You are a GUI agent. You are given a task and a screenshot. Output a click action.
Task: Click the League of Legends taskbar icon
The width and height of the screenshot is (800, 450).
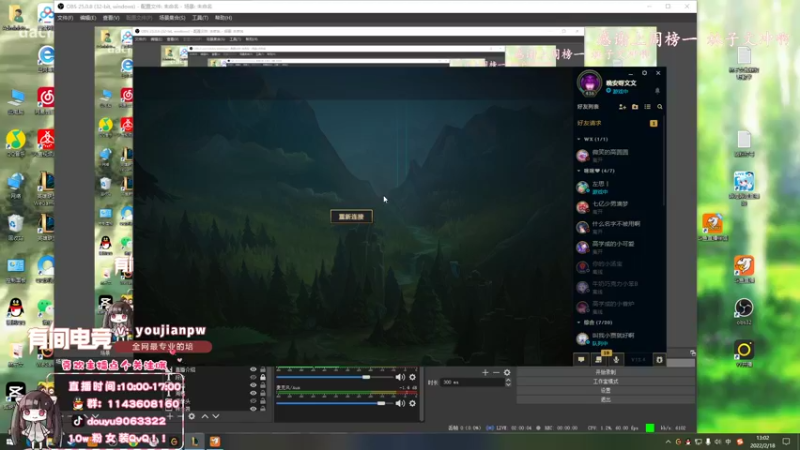click(194, 441)
